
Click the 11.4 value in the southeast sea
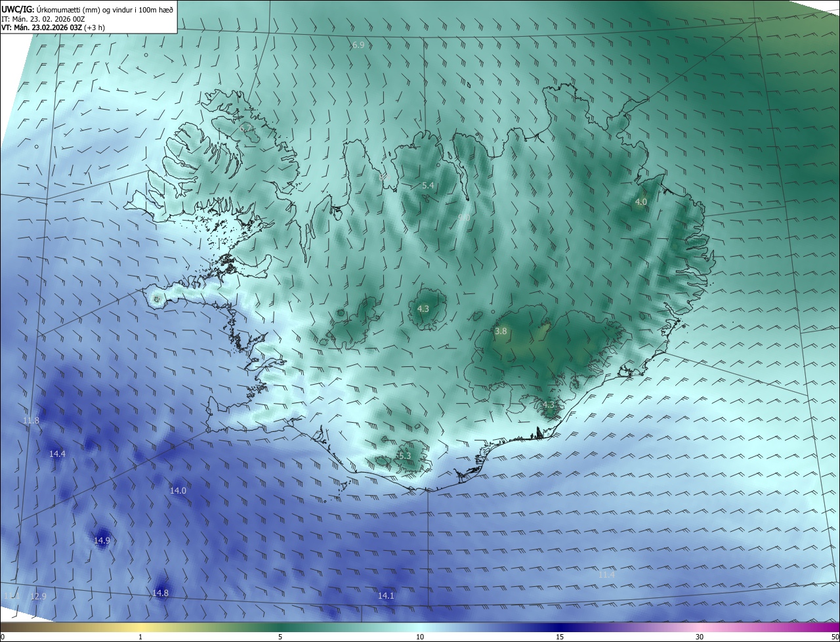606,574
